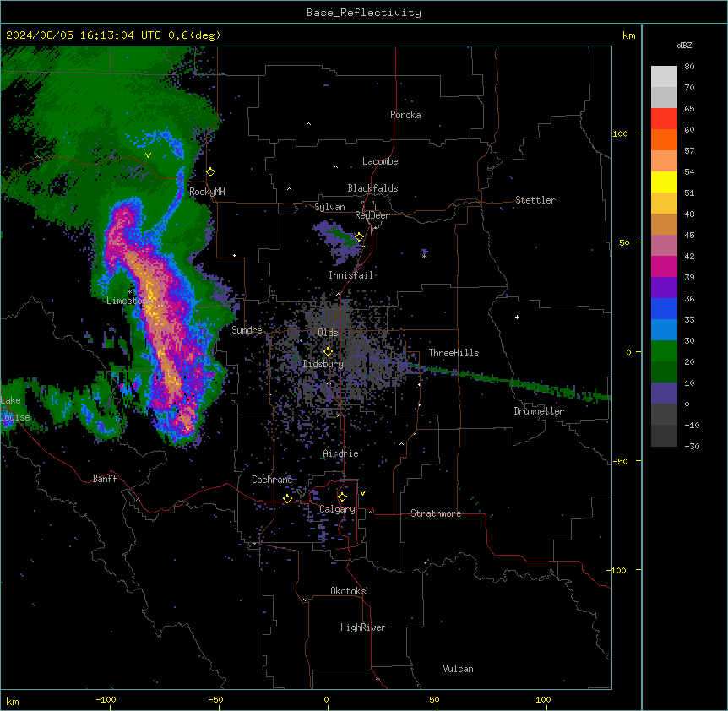Click the asterisk marker east of Innisfail
Viewport: 728px width, 711px height.
[424, 256]
